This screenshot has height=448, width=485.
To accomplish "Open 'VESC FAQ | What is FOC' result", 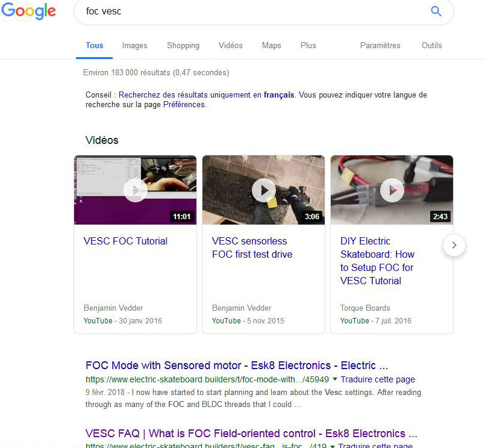I will point(251,433).
